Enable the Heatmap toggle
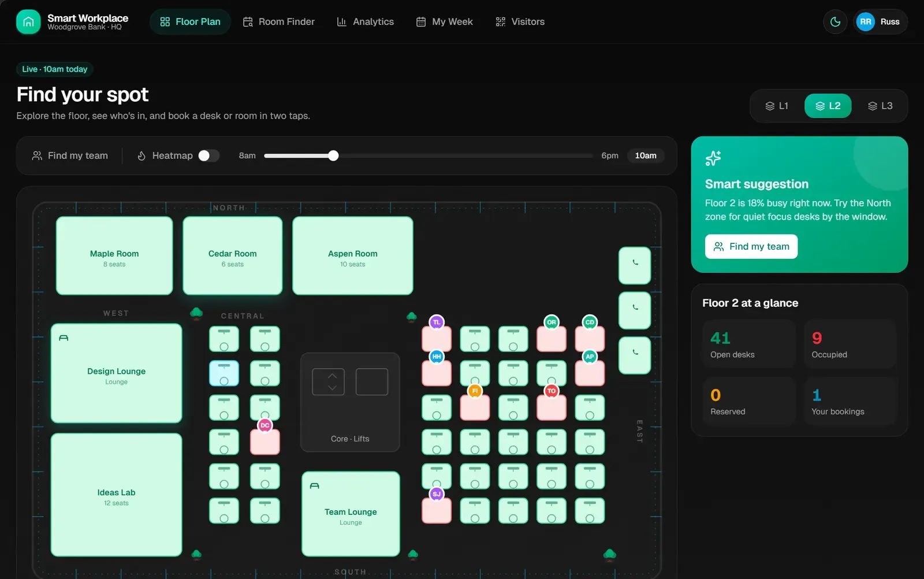924x579 pixels. pos(209,155)
